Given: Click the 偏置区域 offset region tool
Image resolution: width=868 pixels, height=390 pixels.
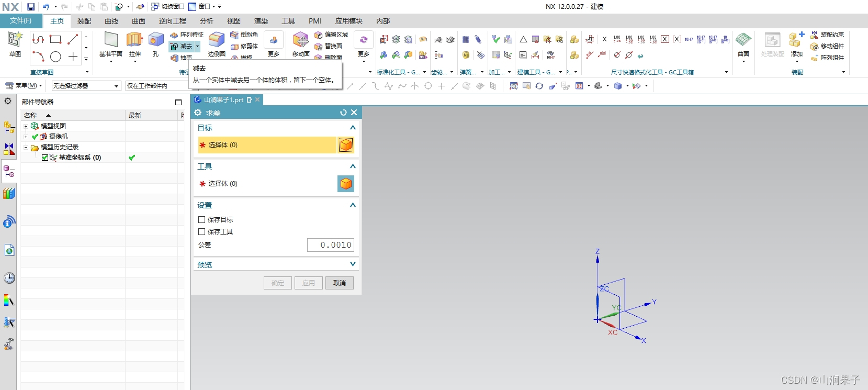Looking at the screenshot, I should tap(331, 35).
